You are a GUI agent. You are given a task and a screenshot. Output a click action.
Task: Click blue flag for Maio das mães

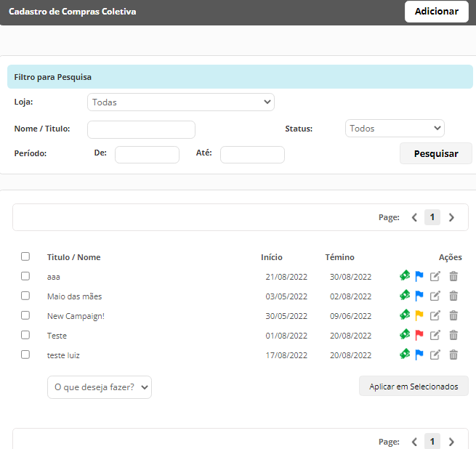point(419,296)
